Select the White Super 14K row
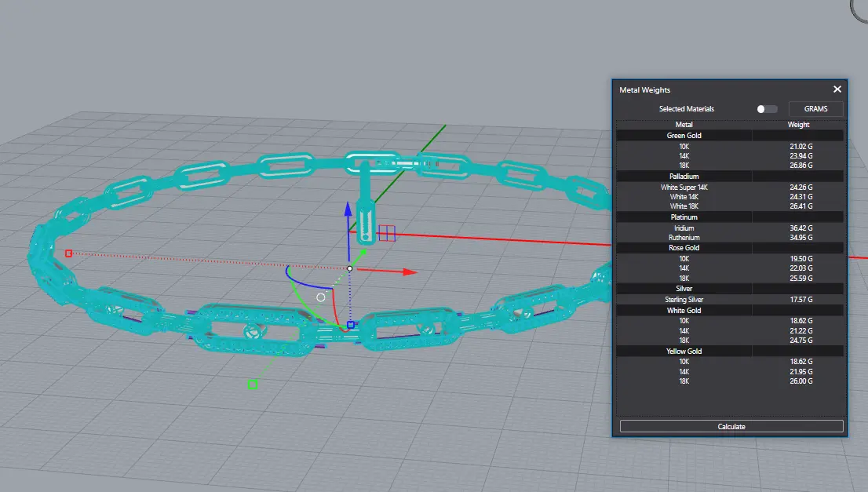 730,188
